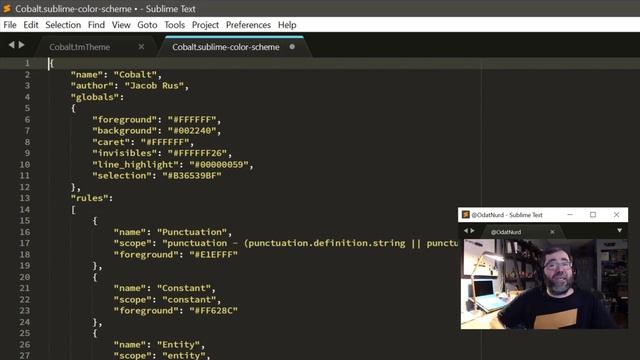Click the "#FFFFFF" foreground value on line 6
The width and height of the screenshot is (640, 360).
tap(191, 120)
